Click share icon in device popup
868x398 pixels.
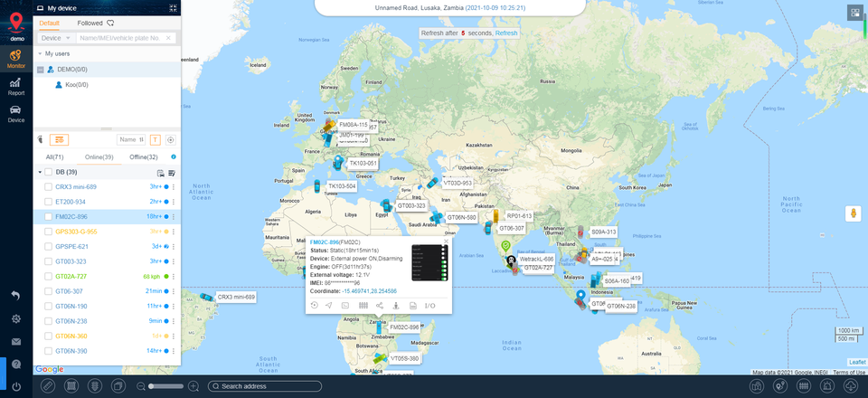[x=379, y=305]
